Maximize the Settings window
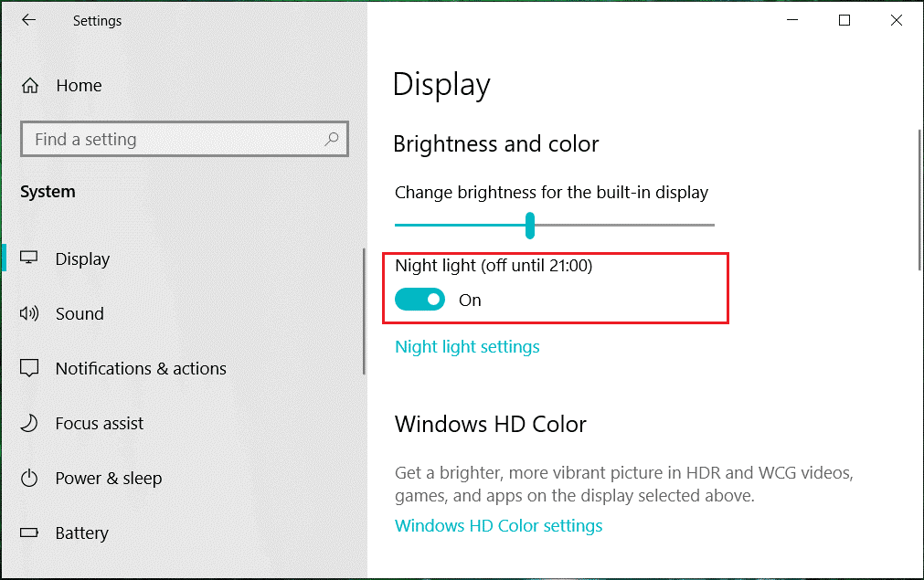 844,20
